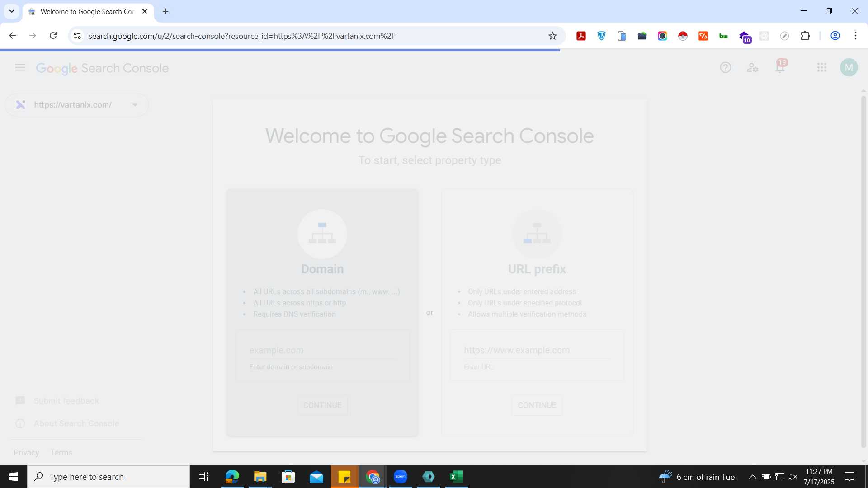Open the Google apps grid
Viewport: 868px width, 488px height.
point(822,68)
